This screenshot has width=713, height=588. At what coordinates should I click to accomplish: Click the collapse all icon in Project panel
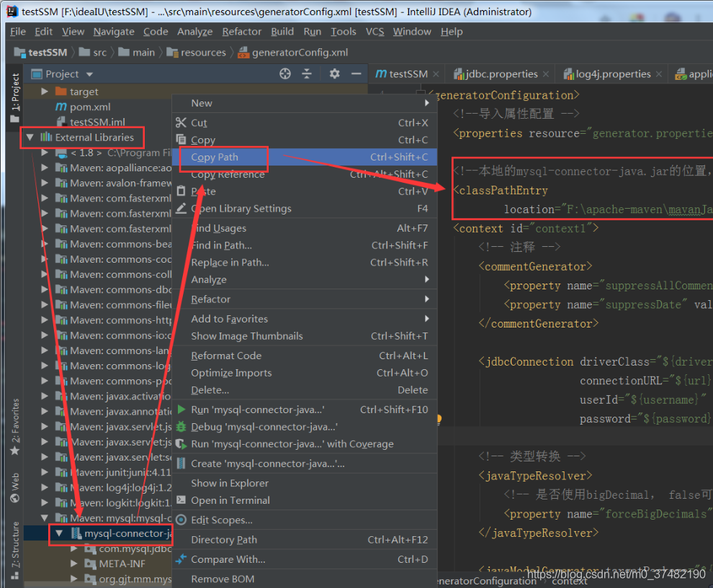(x=307, y=73)
